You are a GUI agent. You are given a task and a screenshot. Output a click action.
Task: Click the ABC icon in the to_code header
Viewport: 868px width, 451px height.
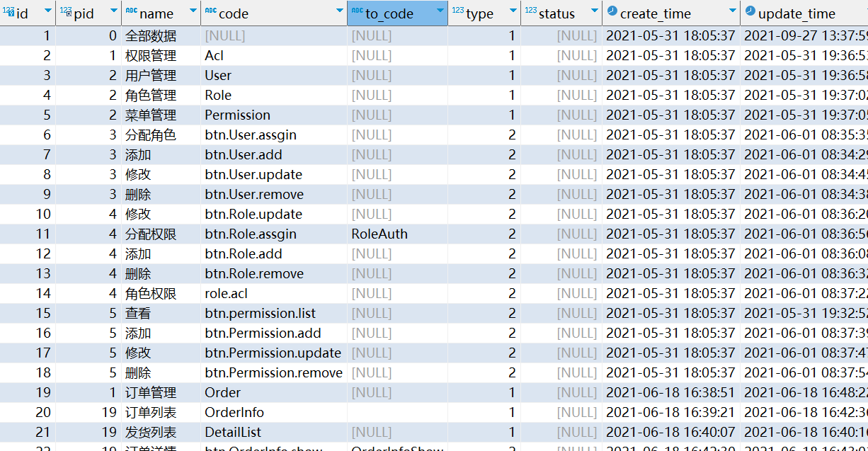[357, 12]
